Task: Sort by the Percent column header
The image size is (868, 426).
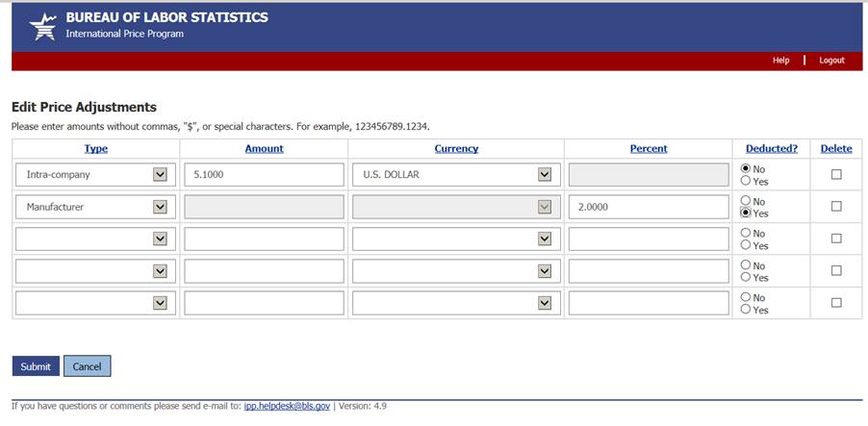Action: pyautogui.click(x=649, y=148)
